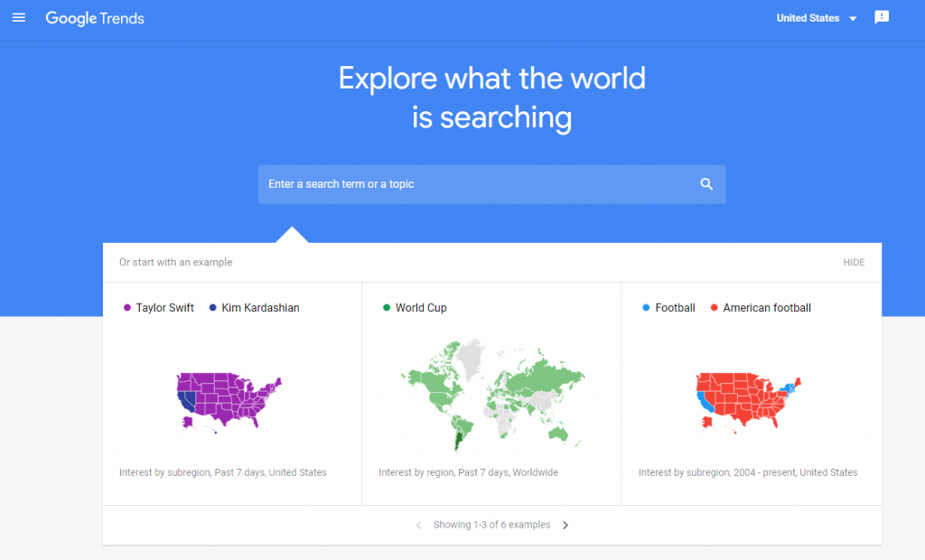Click the American football subregion map
Image resolution: width=925 pixels, height=560 pixels.
(748, 397)
